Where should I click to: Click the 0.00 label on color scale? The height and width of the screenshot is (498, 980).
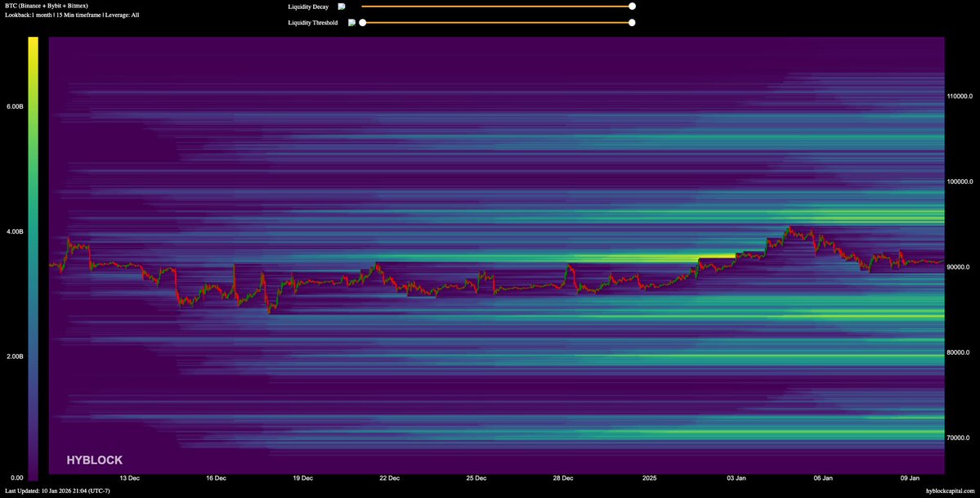point(18,478)
